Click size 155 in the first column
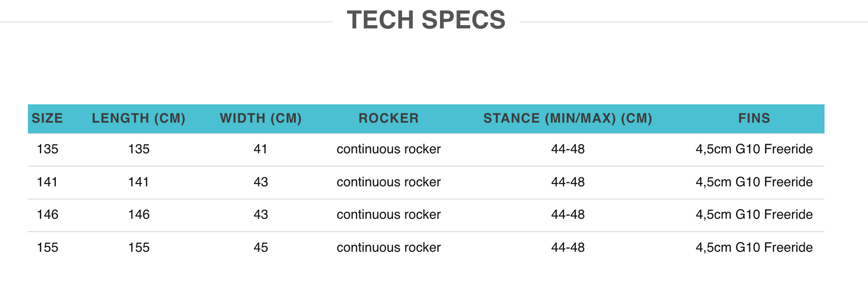The image size is (868, 292). [x=48, y=247]
